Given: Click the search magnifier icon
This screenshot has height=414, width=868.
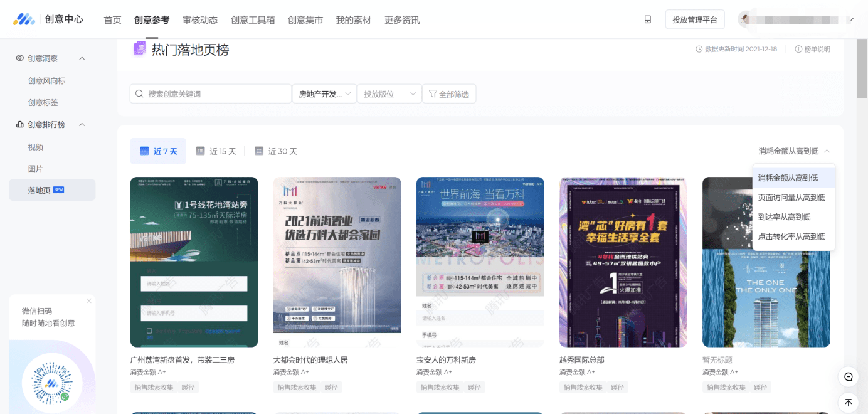Looking at the screenshot, I should [x=139, y=94].
